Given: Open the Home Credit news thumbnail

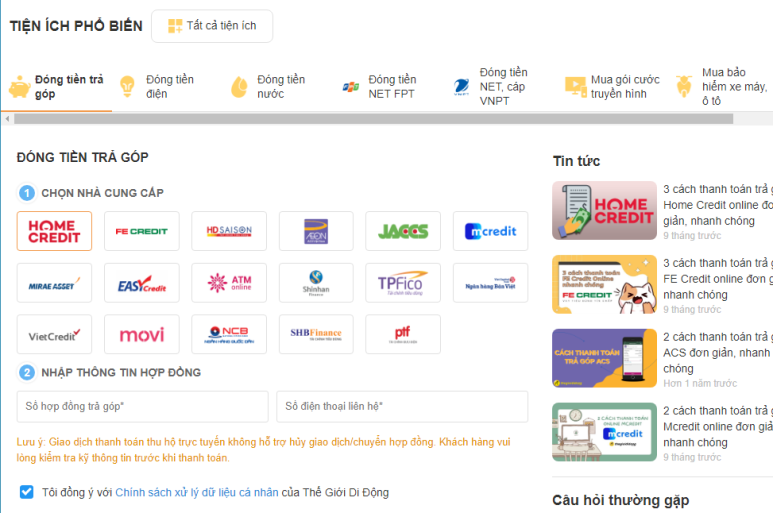Looking at the screenshot, I should tap(604, 210).
